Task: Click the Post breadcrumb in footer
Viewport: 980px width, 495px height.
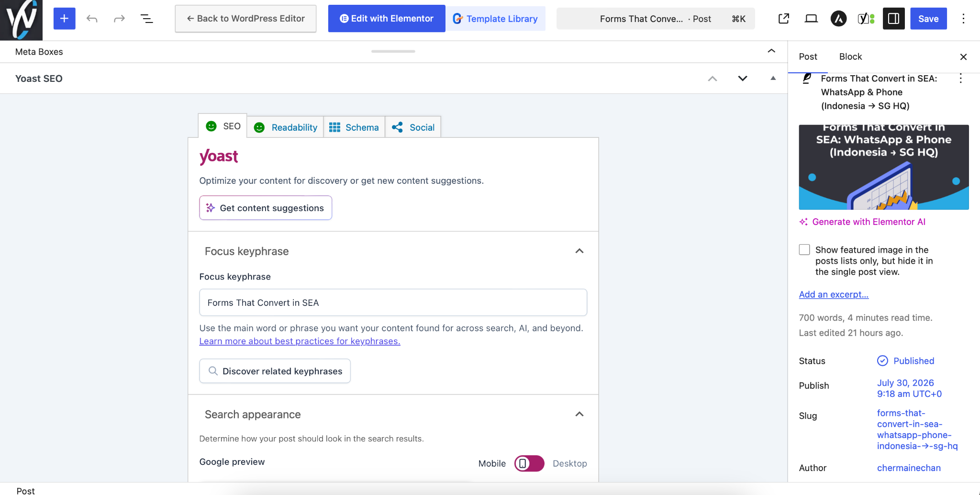Action: pos(26,491)
